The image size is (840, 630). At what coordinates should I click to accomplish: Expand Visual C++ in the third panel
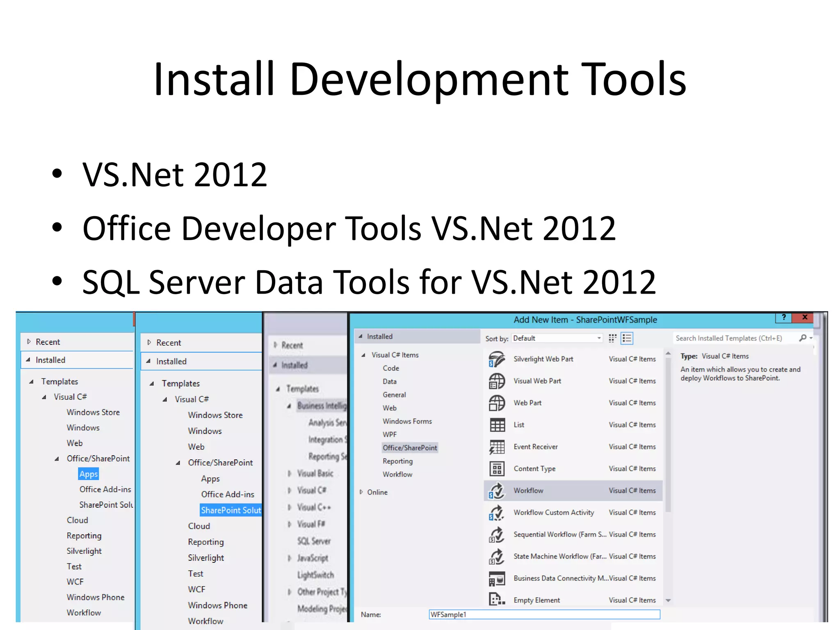tap(289, 507)
